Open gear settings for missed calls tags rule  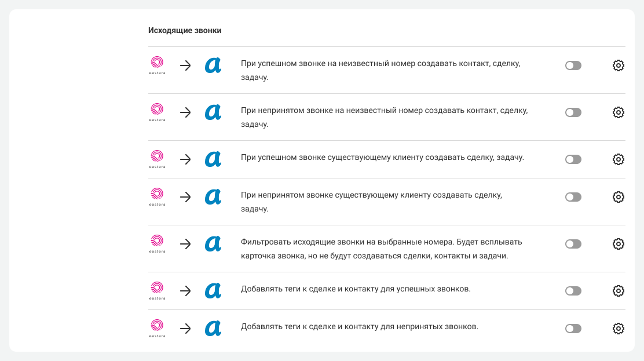618,329
